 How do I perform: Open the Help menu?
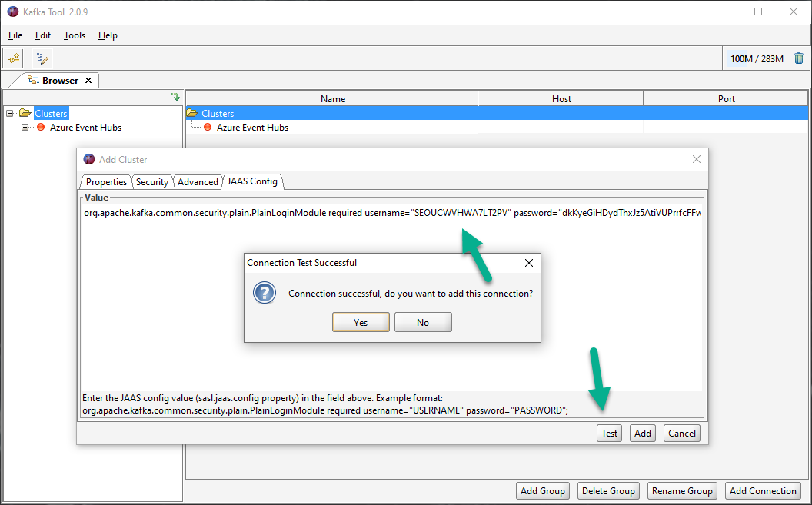coord(108,35)
